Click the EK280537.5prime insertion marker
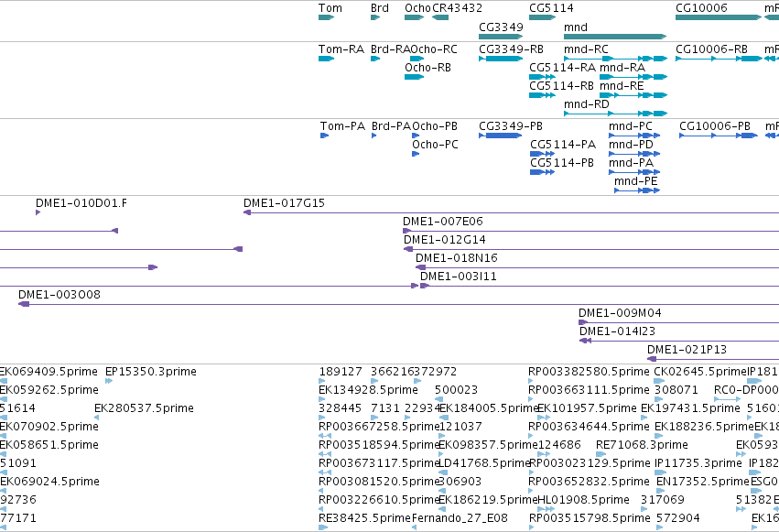The height and width of the screenshot is (532, 779). pyautogui.click(x=97, y=418)
